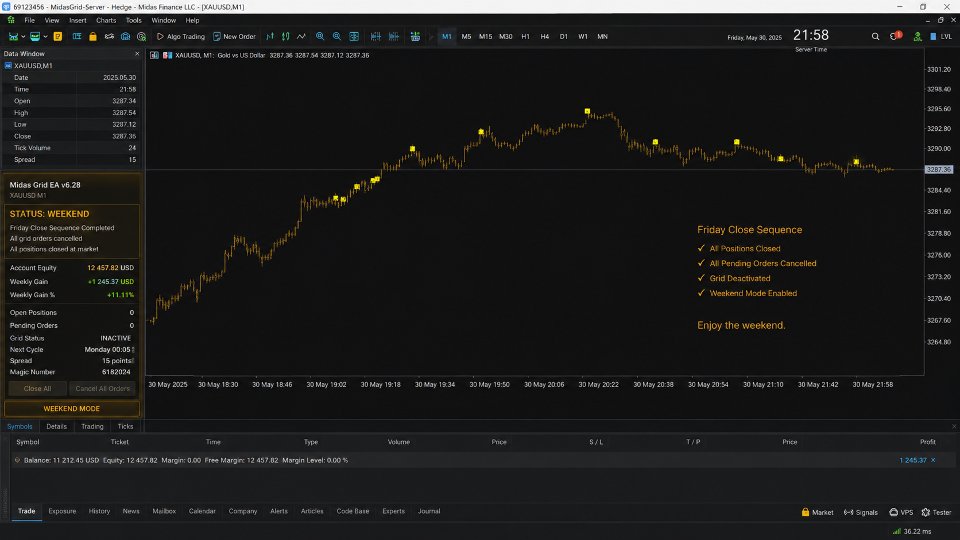Select the M30 timeframe
The height and width of the screenshot is (540, 960).
point(506,37)
